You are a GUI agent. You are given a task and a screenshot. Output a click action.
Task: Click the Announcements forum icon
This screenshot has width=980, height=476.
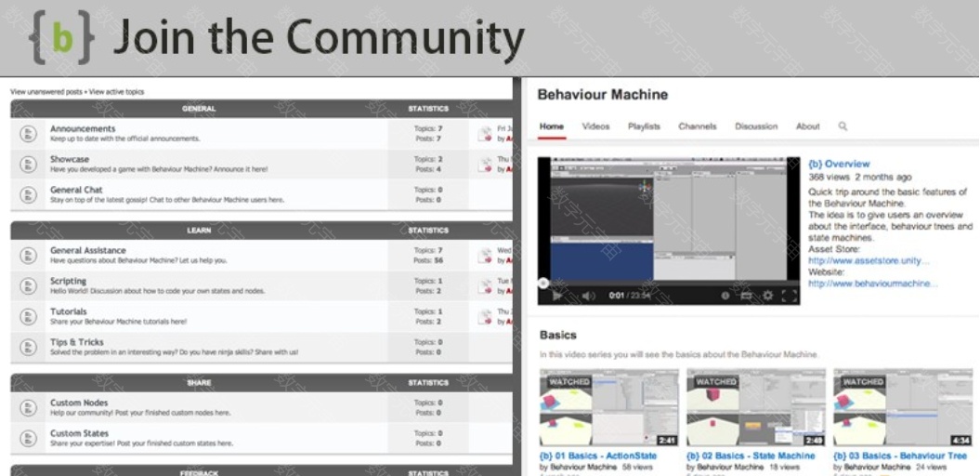(x=27, y=133)
